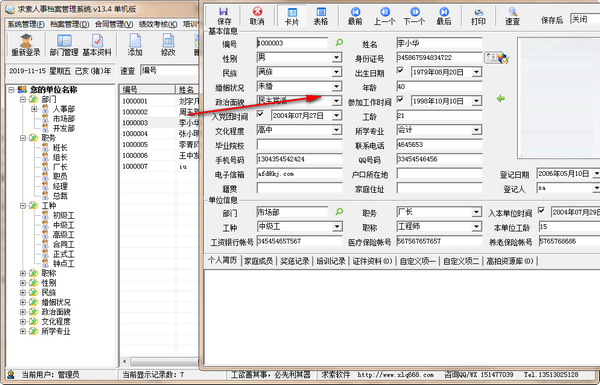This screenshot has height=385, width=600.
Task: Open the 所学专业 dropdown
Action: (x=476, y=131)
